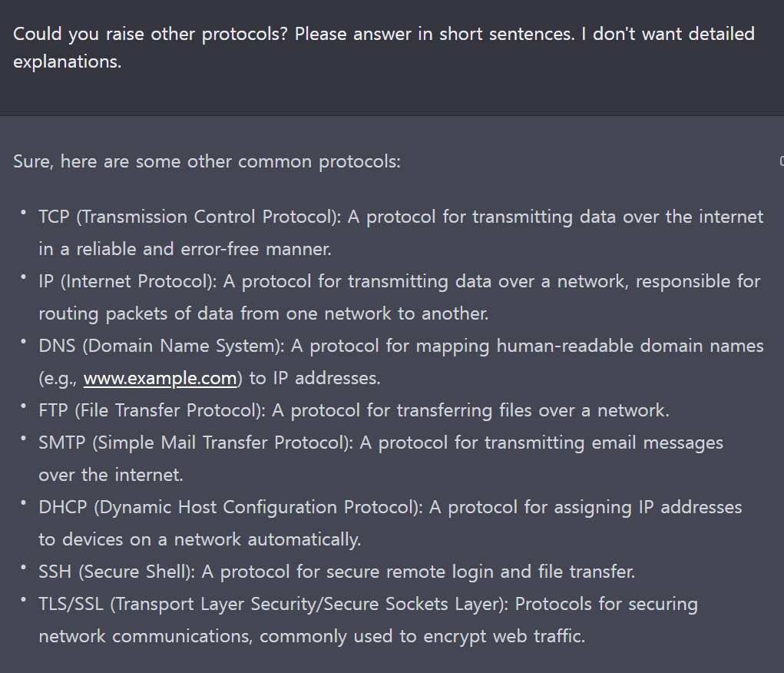Open the www.example.com link
Viewport: 784px width, 673px height.
pyautogui.click(x=160, y=378)
